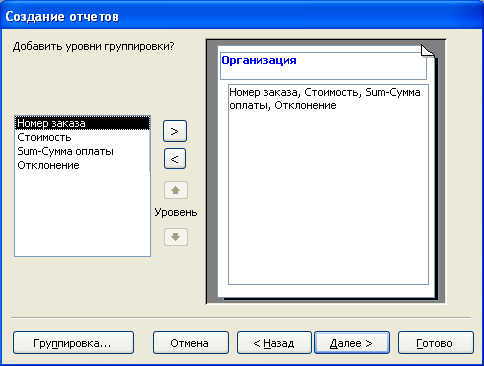Click the preview detail fields box
This screenshot has width=484, height=366.
pos(328,184)
